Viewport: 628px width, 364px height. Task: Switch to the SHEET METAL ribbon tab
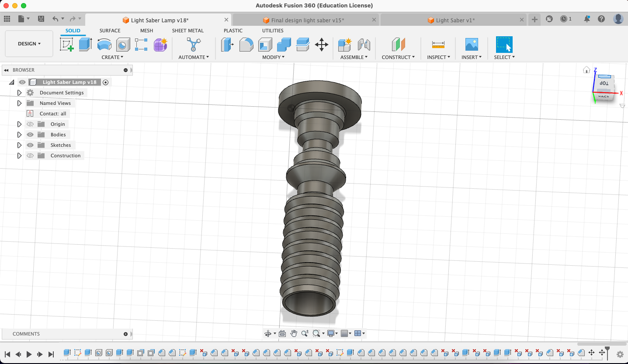point(188,31)
